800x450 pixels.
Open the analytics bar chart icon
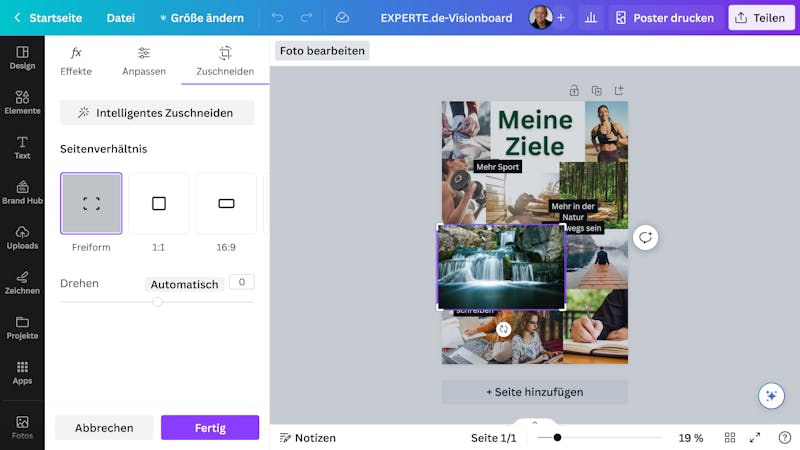(x=591, y=18)
